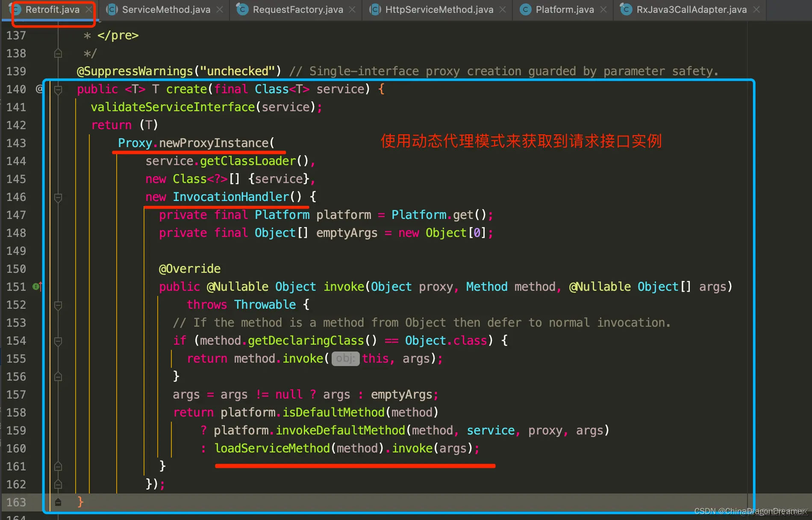Click InvocationHandler on line 146
Image resolution: width=812 pixels, height=520 pixels.
[x=231, y=197]
